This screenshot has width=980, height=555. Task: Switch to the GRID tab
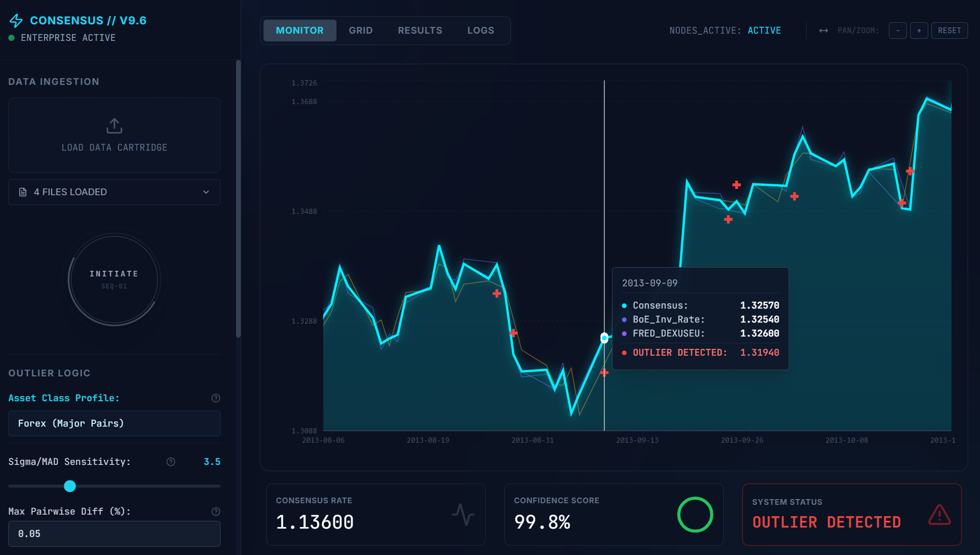tap(360, 30)
